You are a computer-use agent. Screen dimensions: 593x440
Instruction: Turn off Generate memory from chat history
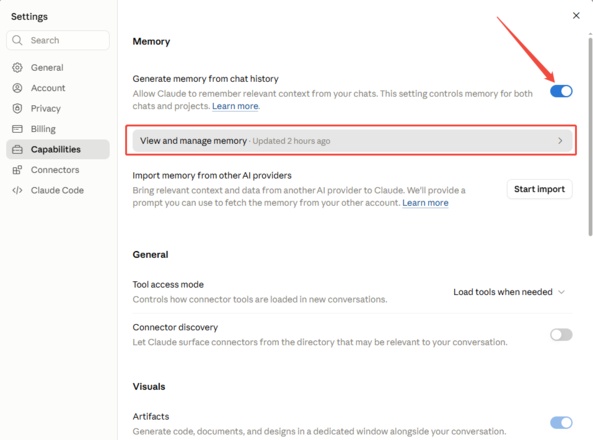tap(561, 91)
